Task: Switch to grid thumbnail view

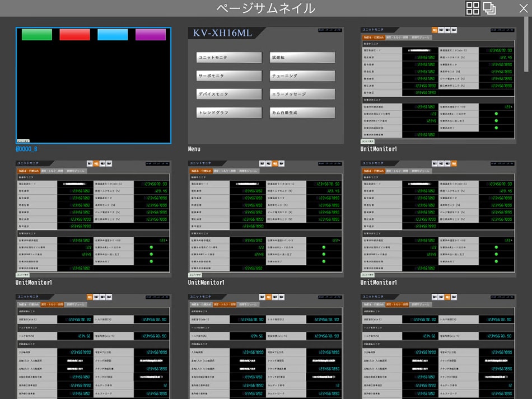Action: 473,8
